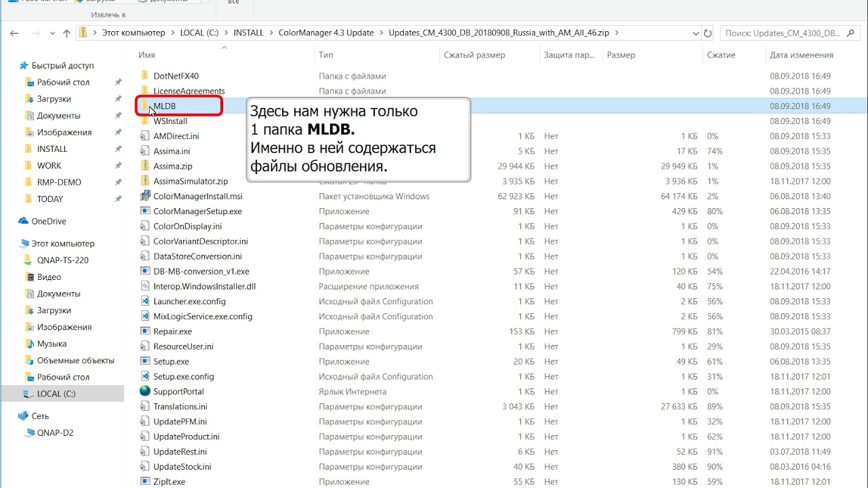Click the AMDirect.ini file icon
Screen dimensions: 868x488
click(144, 136)
